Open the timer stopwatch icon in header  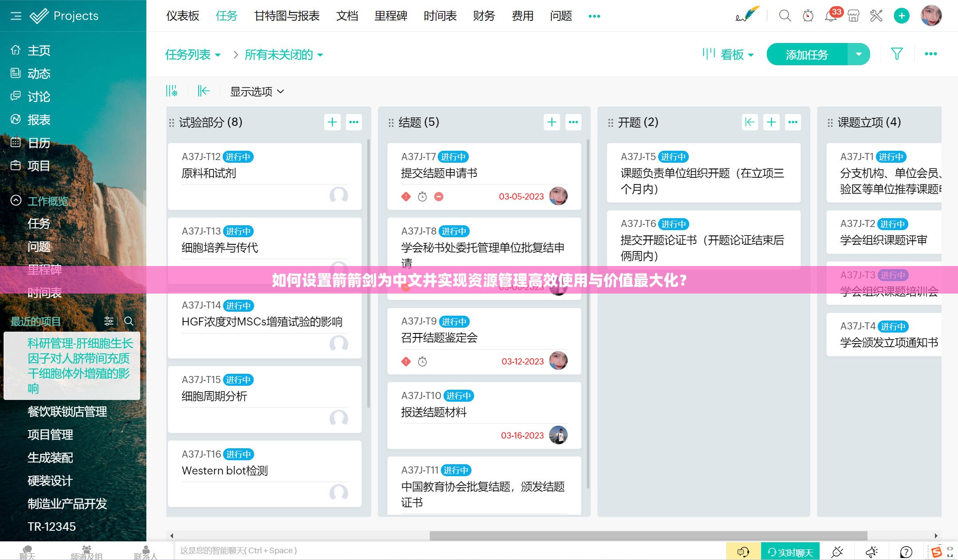808,16
